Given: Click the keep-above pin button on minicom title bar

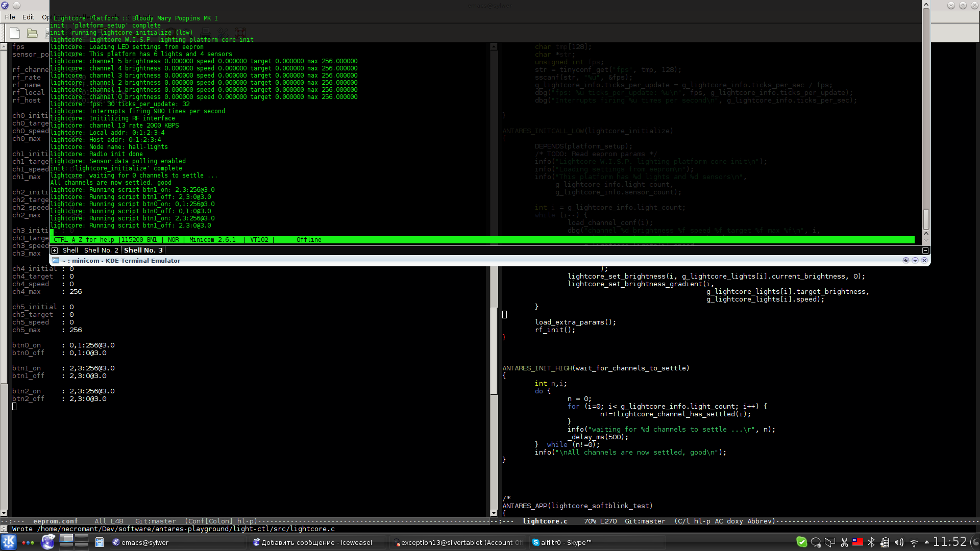Looking at the screenshot, I should click(905, 260).
